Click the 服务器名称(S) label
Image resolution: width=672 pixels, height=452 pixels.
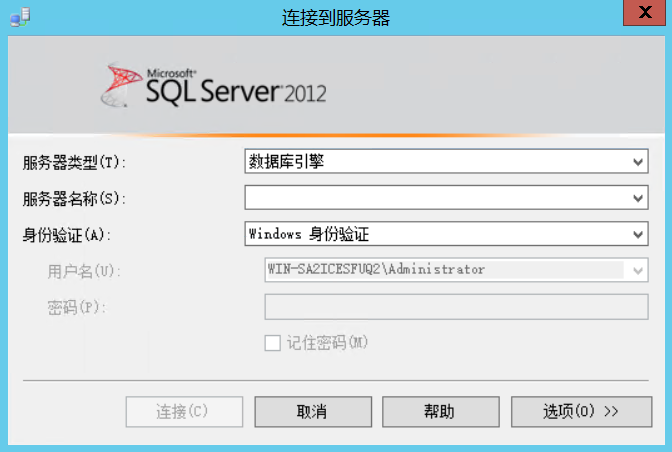[x=74, y=199]
